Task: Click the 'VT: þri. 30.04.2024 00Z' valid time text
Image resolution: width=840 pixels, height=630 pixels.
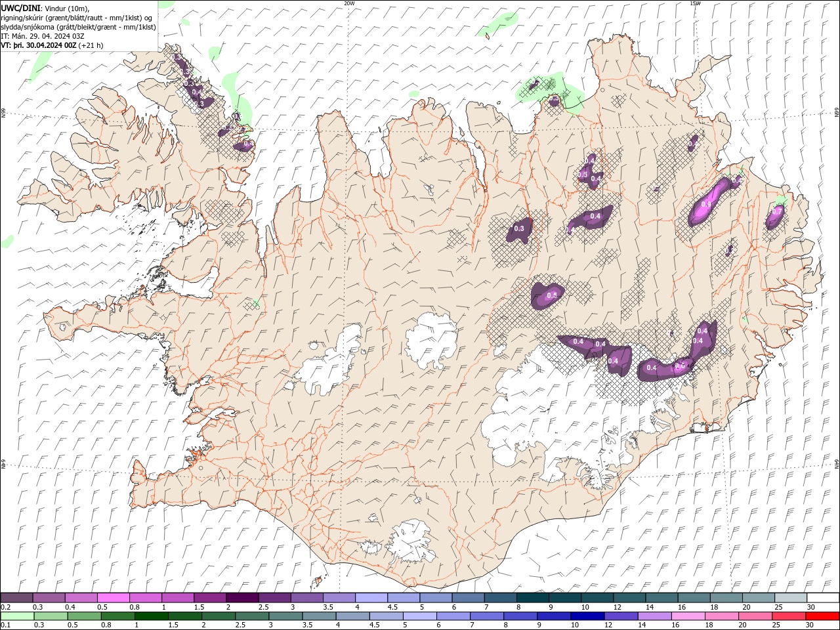Action: 39,45
